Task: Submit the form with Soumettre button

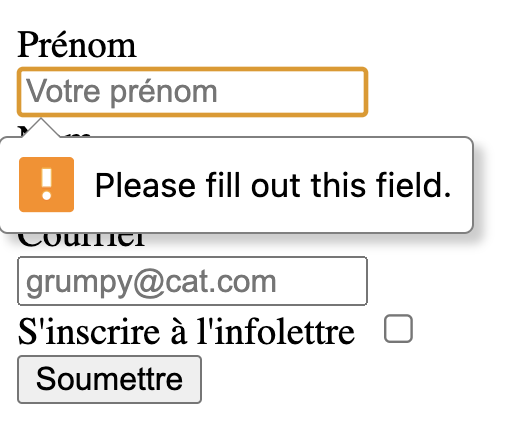Action: coord(109,379)
